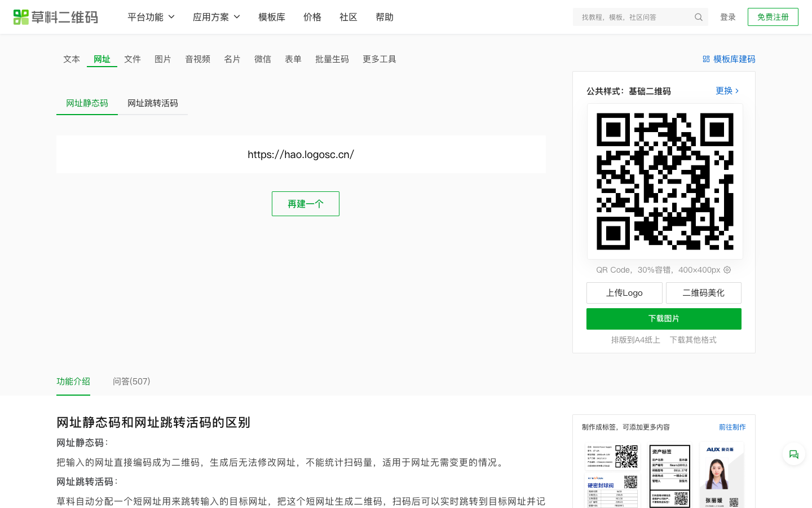
Task: Select the 文件 tab
Action: coord(133,59)
